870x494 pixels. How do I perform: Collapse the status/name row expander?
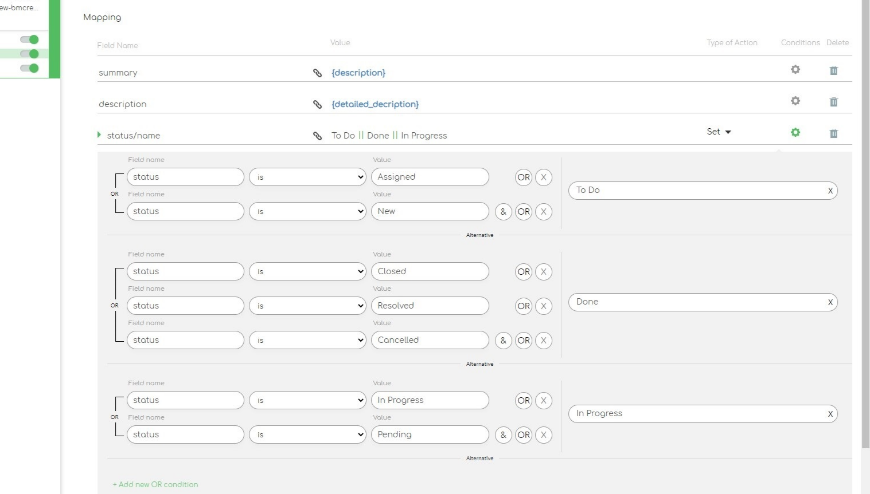99,135
